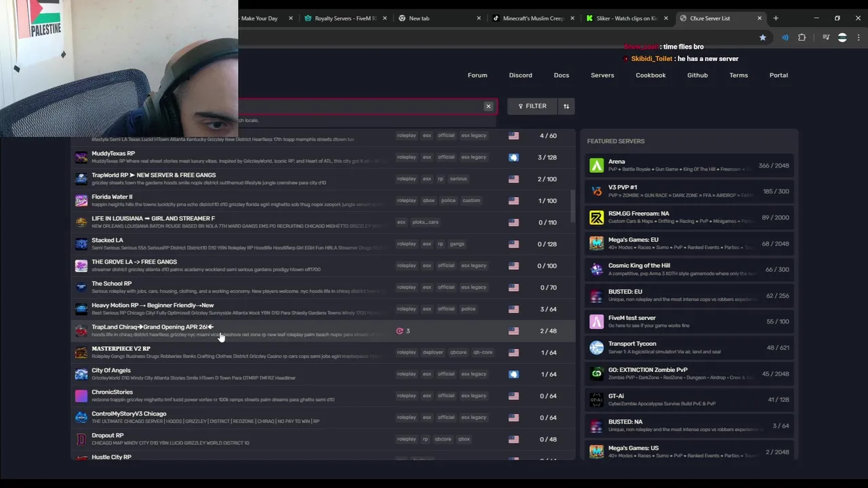The width and height of the screenshot is (868, 488).
Task: Open Mega's Games: EU featured server
Action: tap(689, 243)
